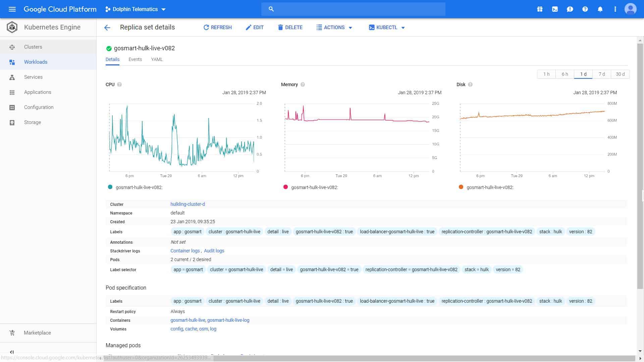Image resolution: width=644 pixels, height=362 pixels.
Task: Open the cache volume link
Action: point(191,329)
